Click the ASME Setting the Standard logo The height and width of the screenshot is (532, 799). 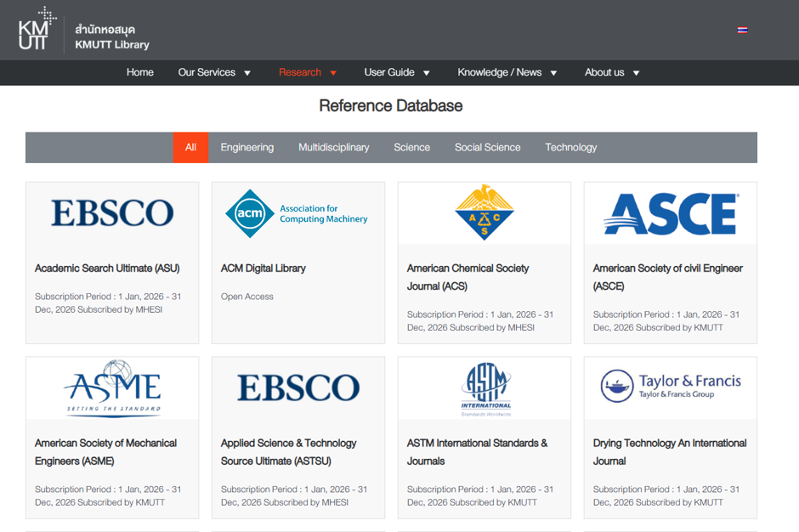click(112, 388)
